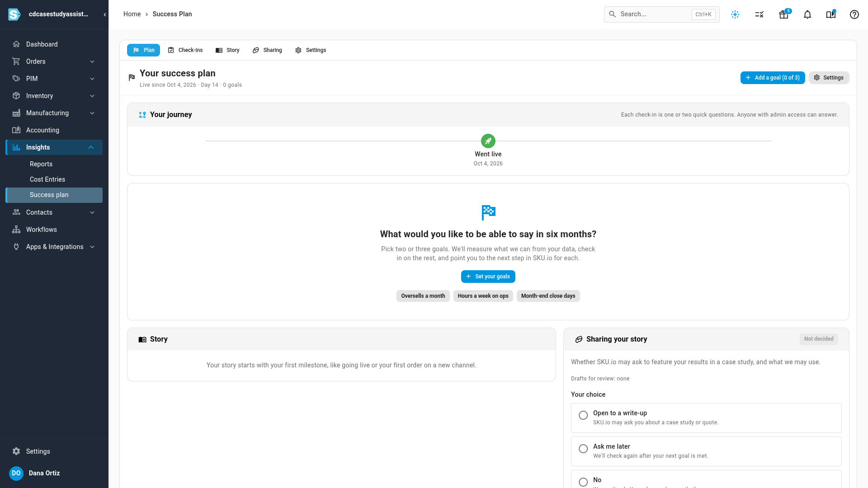Expand the PIM menu chevron
The image size is (868, 488).
[x=92, y=79]
